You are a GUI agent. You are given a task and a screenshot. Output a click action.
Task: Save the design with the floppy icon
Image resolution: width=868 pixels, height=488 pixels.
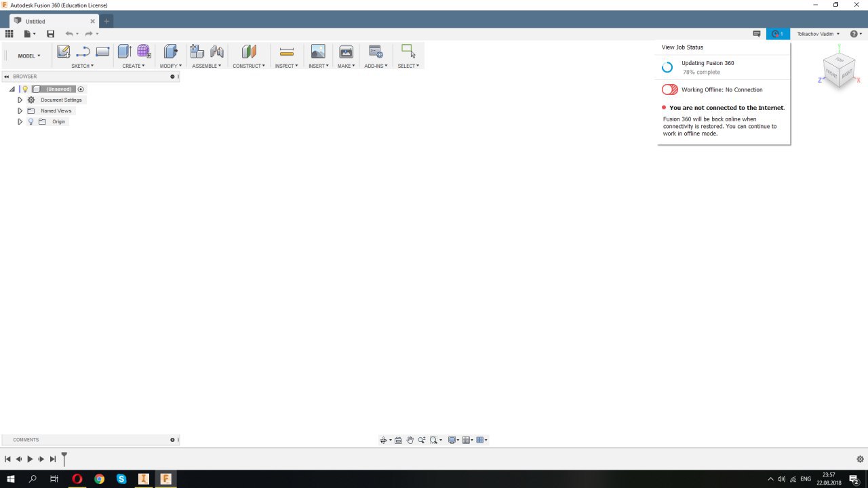(50, 34)
